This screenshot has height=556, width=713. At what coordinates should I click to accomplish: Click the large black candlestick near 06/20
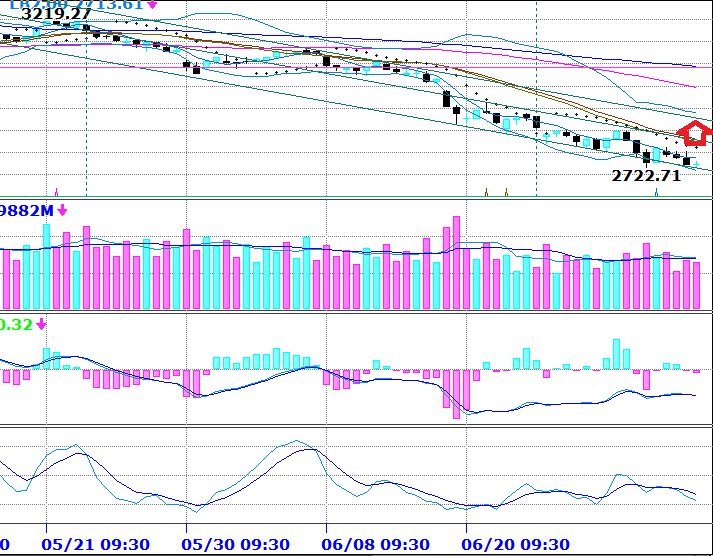446,100
